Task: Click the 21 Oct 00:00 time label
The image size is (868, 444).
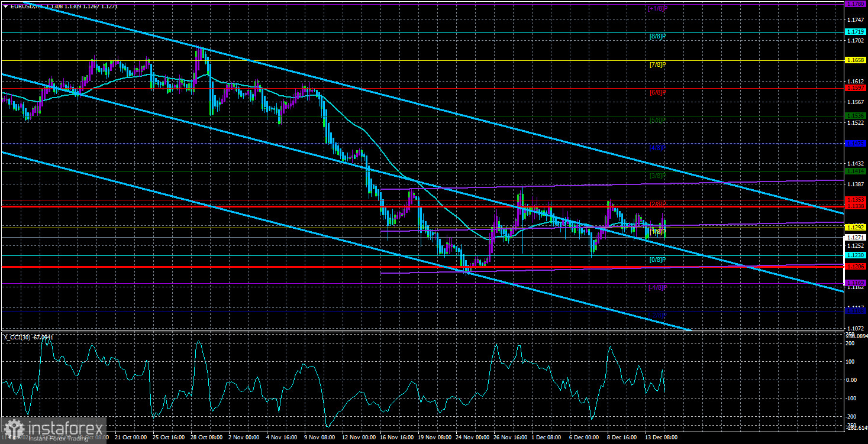Action: 131,438
